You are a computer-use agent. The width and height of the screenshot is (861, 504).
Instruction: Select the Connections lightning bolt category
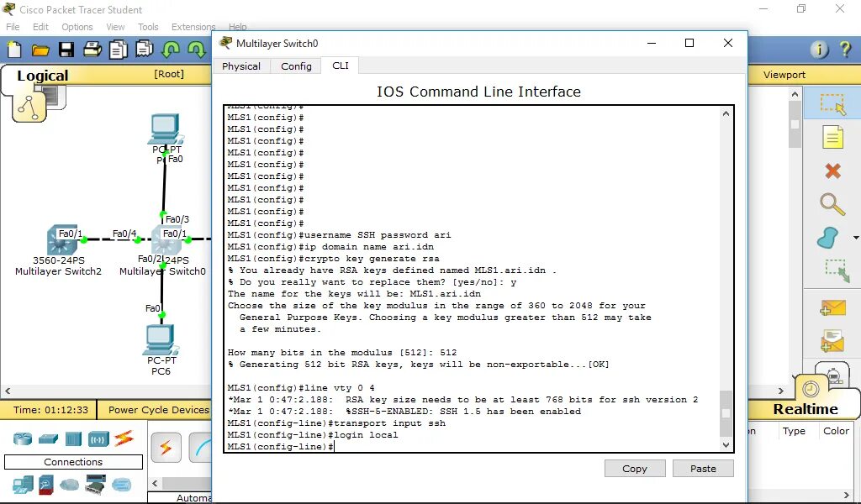coord(124,438)
